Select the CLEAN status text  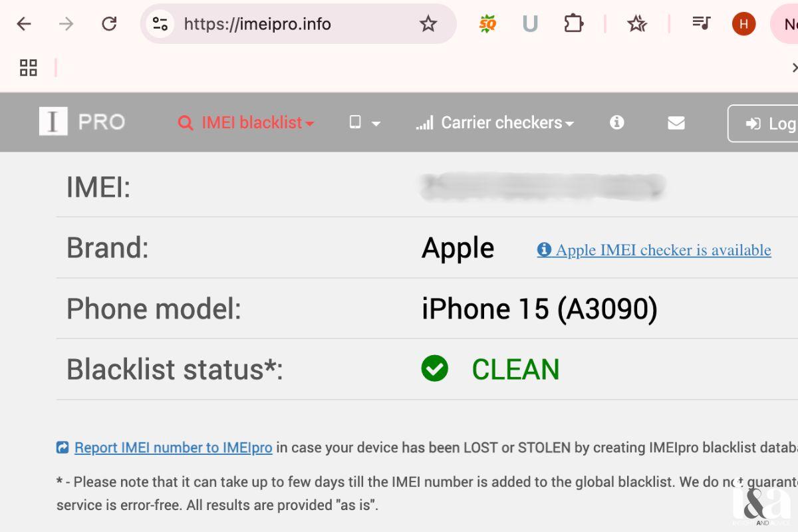(x=516, y=370)
